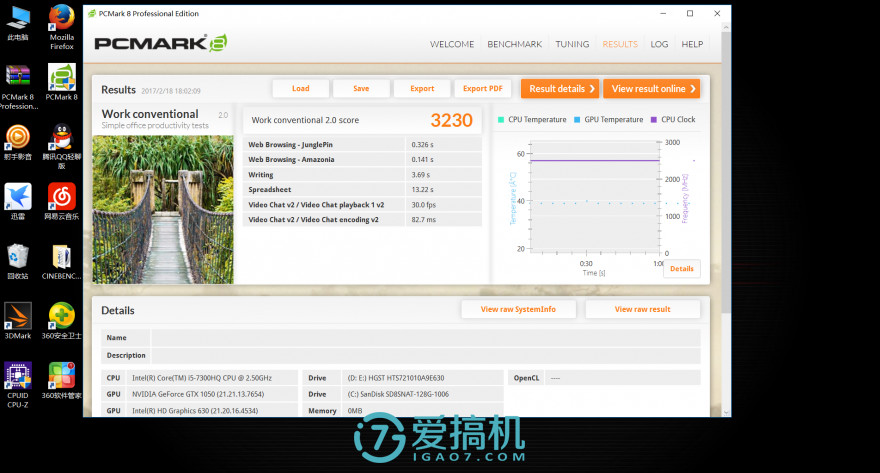
Task: Open the This PC desktop icon
Action: pos(17,24)
